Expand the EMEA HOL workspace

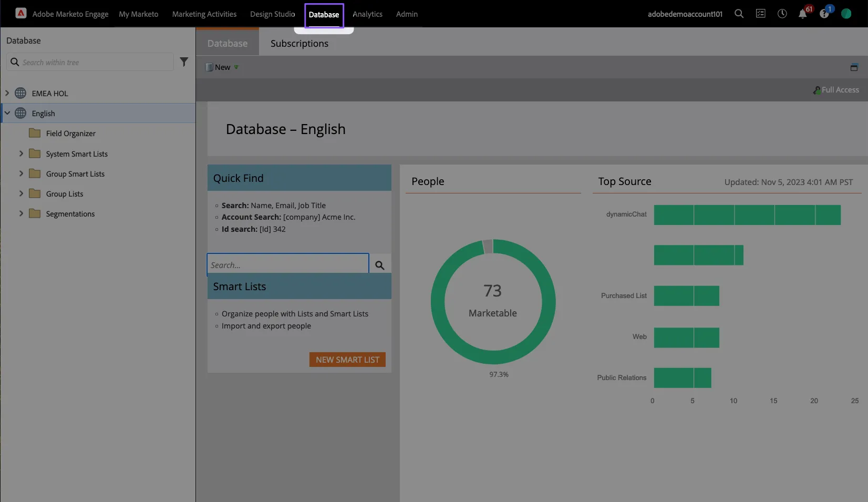(x=7, y=93)
